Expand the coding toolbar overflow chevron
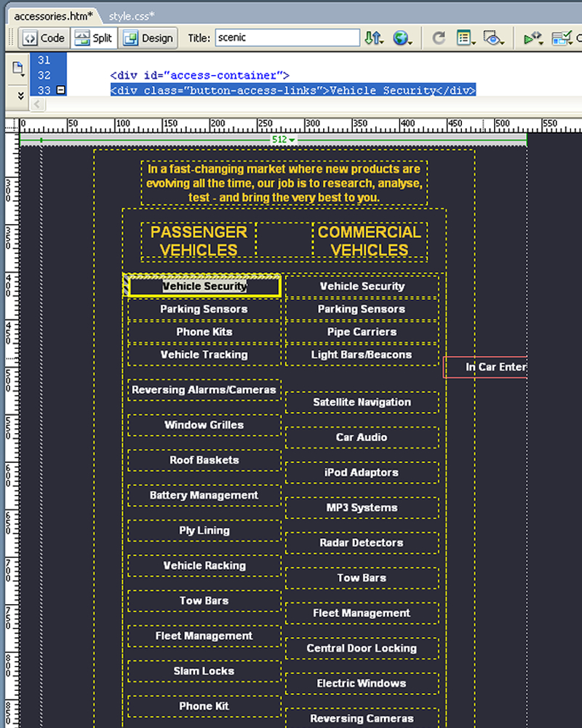 pyautogui.click(x=20, y=95)
